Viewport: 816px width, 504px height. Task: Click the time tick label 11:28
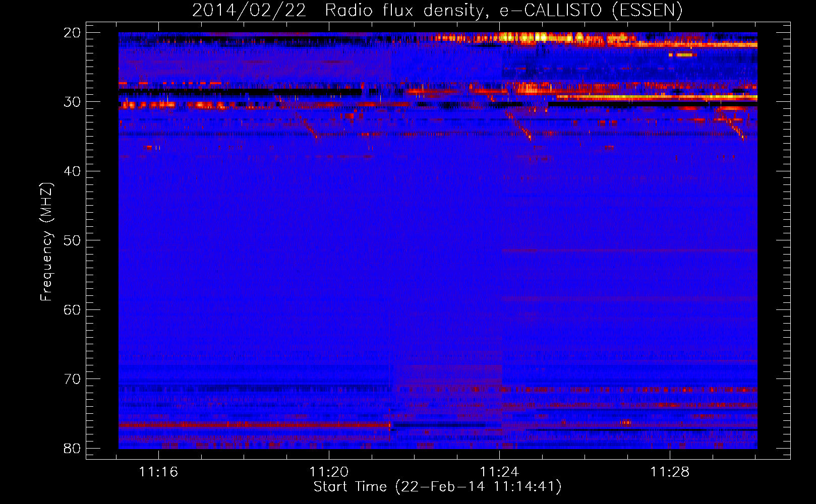(670, 472)
